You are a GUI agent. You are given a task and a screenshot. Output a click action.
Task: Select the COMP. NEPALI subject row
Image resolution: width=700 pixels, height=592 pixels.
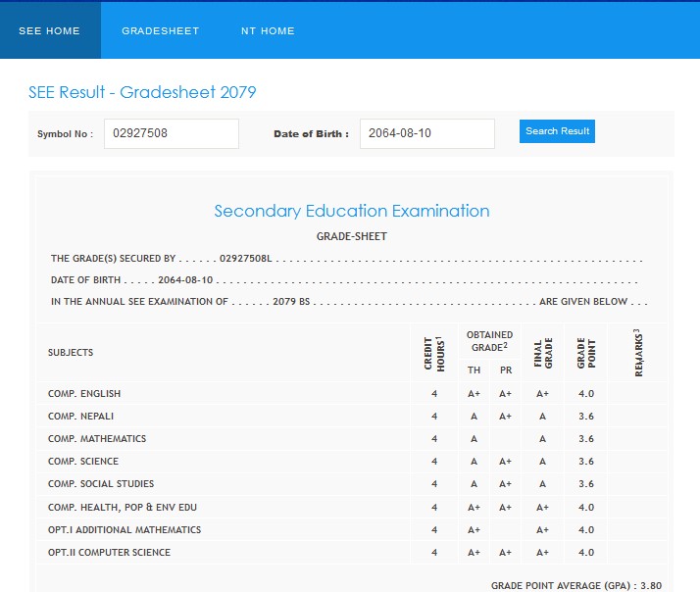pos(82,417)
